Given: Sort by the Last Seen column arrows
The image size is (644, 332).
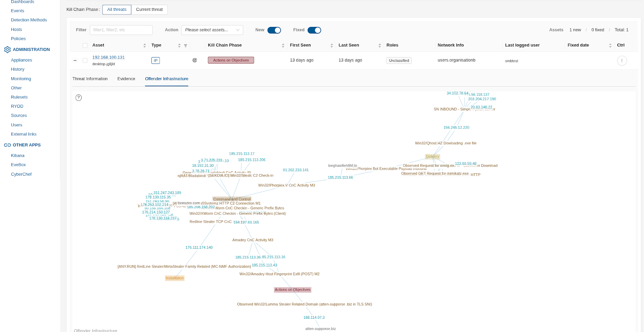Looking at the screenshot, I should coord(380,46).
